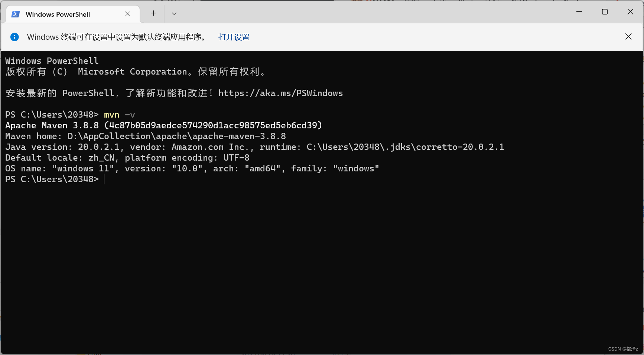This screenshot has width=644, height=355.
Task: Click the mvn -v command text
Action: pos(118,115)
